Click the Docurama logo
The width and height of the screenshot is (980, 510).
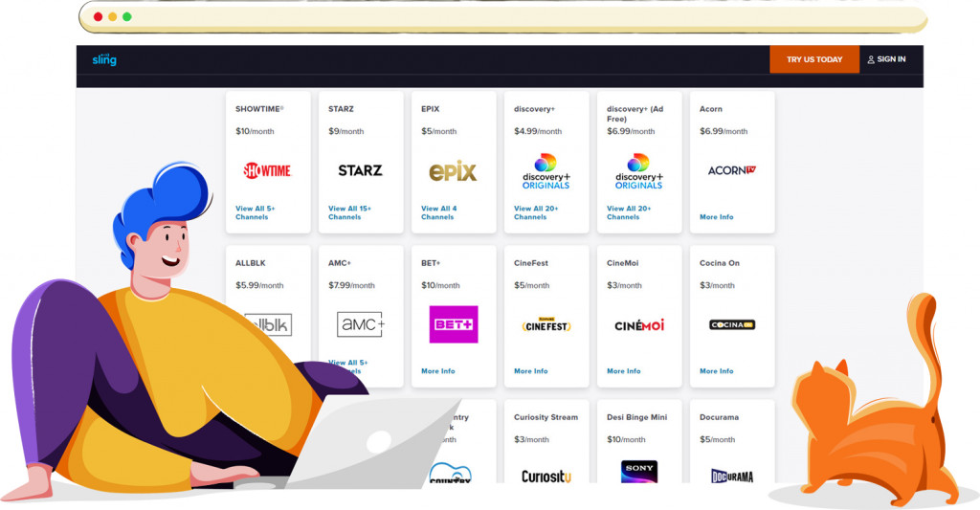click(732, 477)
